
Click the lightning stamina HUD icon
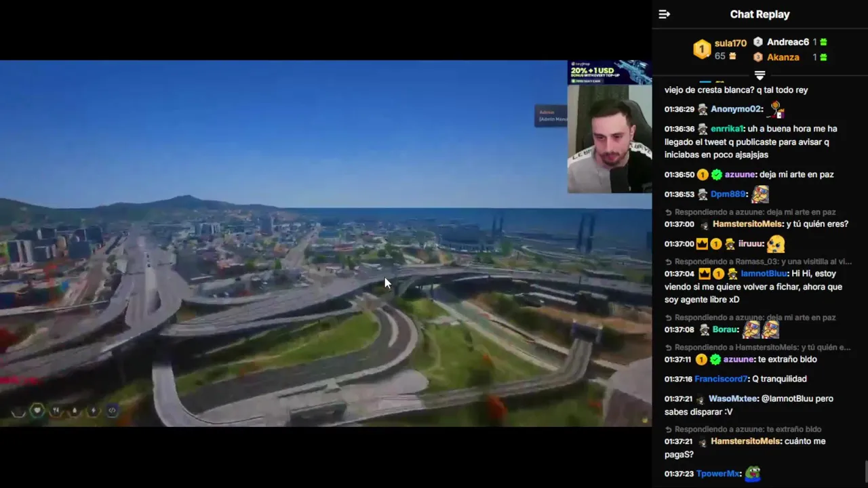tap(93, 410)
